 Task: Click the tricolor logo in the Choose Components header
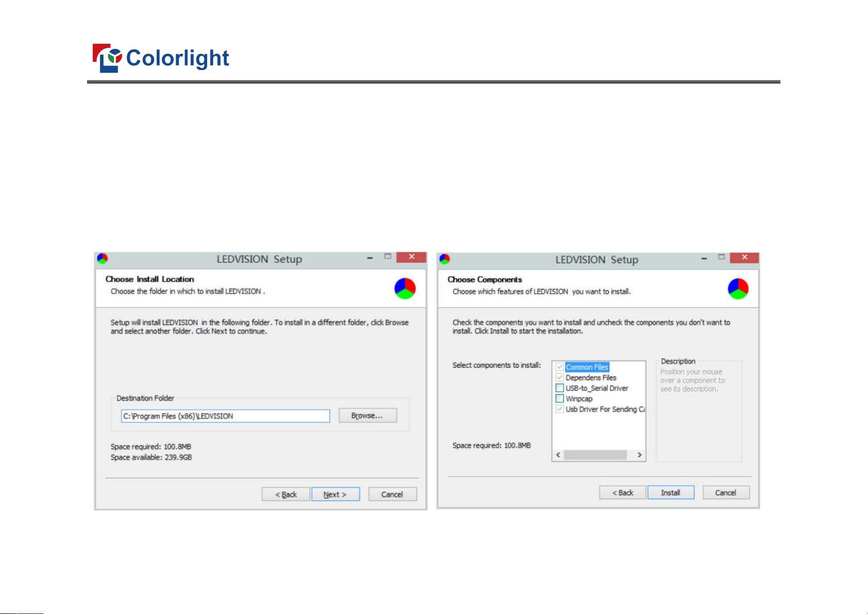(x=738, y=288)
